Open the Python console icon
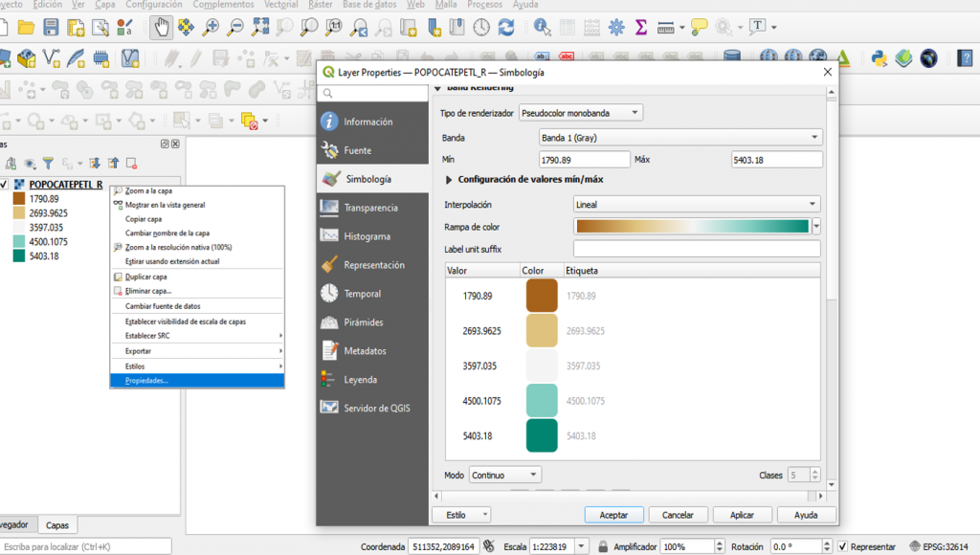Viewport: 980px width, 555px height. [878, 58]
